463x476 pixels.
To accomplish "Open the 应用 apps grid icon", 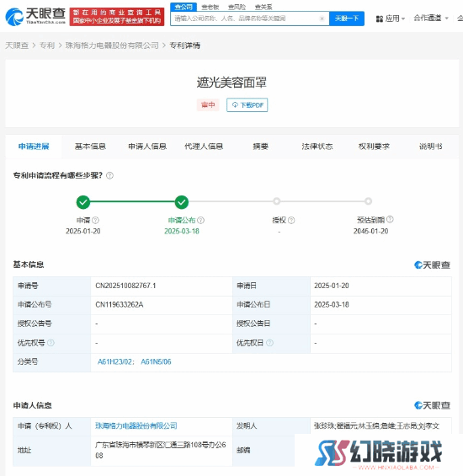I will tap(380, 19).
